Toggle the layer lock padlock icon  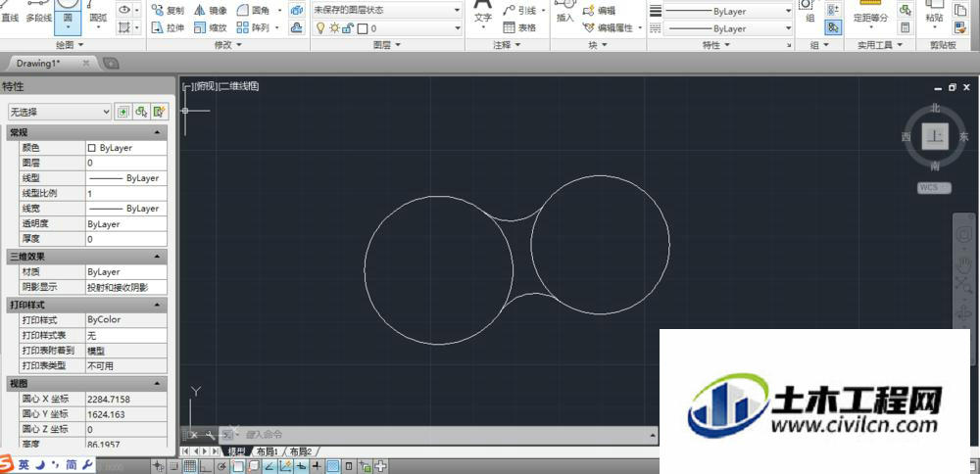pos(349,28)
